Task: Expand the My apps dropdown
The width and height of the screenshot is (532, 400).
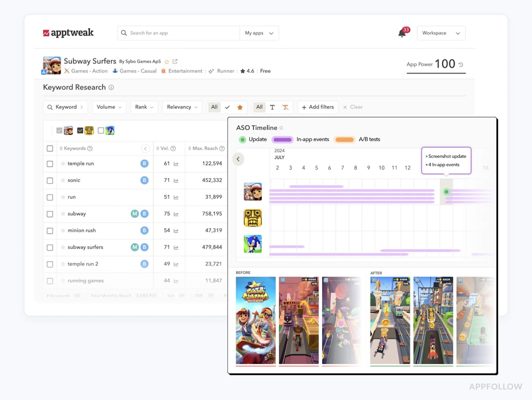Action: click(259, 33)
